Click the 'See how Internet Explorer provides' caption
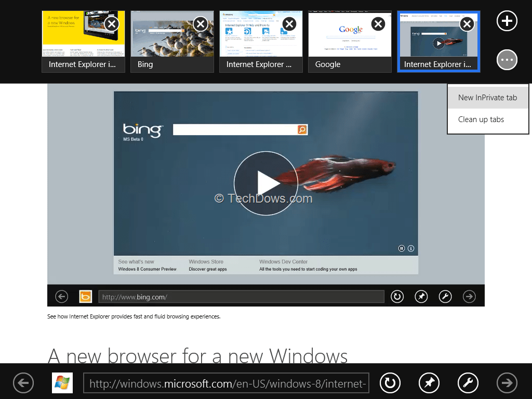 pyautogui.click(x=134, y=316)
